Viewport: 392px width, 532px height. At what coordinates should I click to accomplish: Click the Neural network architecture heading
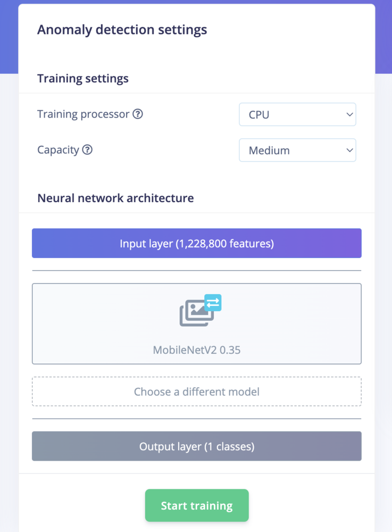115,198
